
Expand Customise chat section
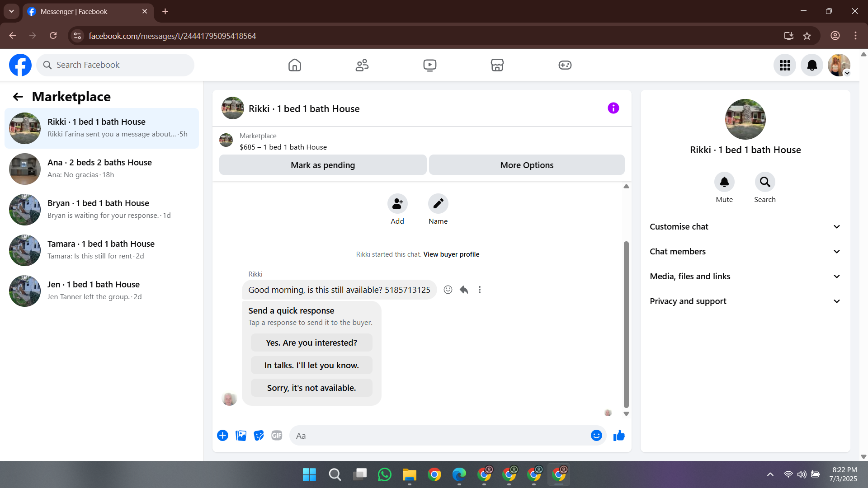coord(745,227)
